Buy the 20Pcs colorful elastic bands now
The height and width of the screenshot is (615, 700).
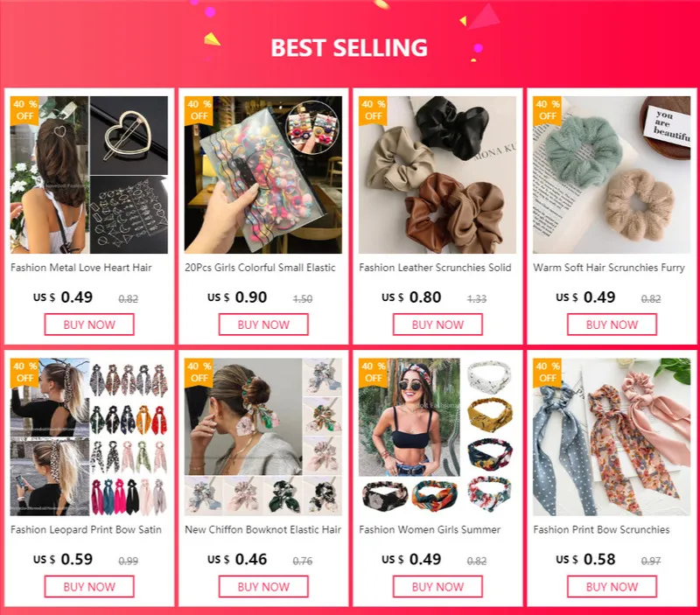coord(263,325)
